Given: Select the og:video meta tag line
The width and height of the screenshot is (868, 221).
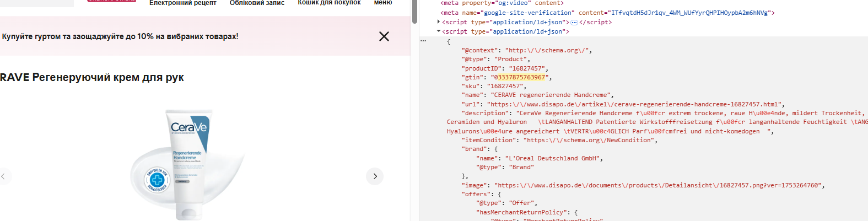Looking at the screenshot, I should tap(502, 3).
